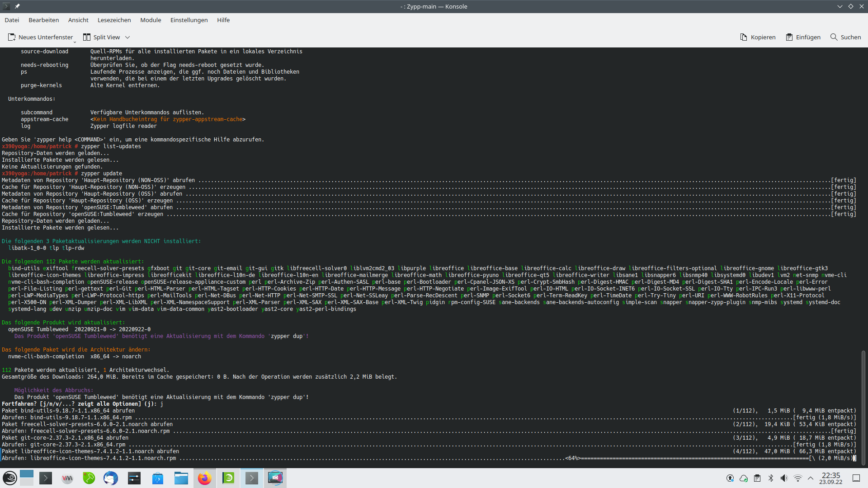This screenshot has height=488, width=868.
Task: Open the Thunderbird mail client in the taskbar
Action: tap(111, 478)
